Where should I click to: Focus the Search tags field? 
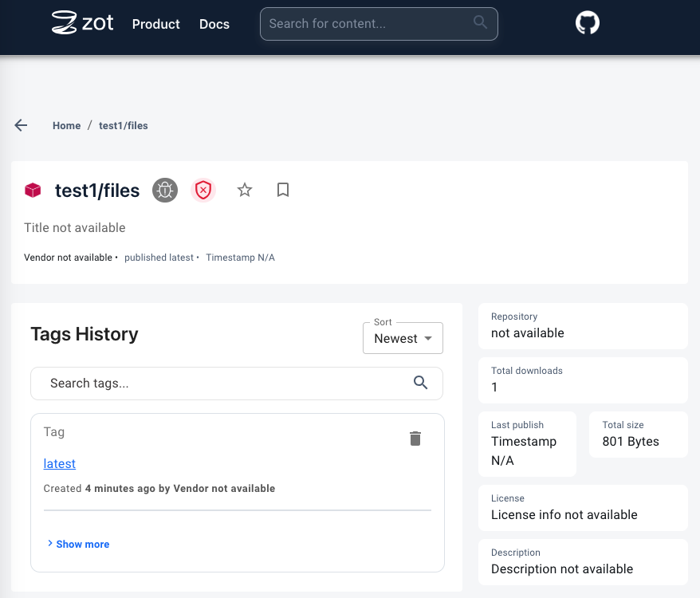coord(237,384)
